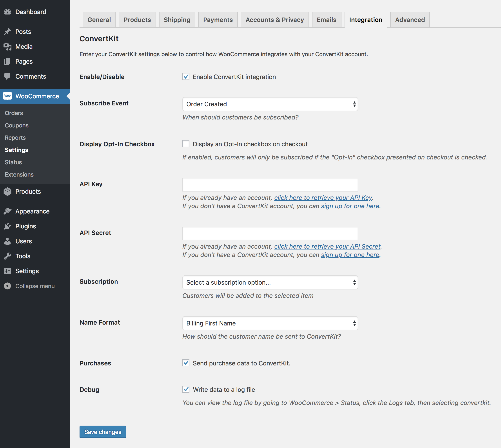Viewport: 501px width, 448px height.
Task: Click the Users person icon
Action: click(8, 241)
